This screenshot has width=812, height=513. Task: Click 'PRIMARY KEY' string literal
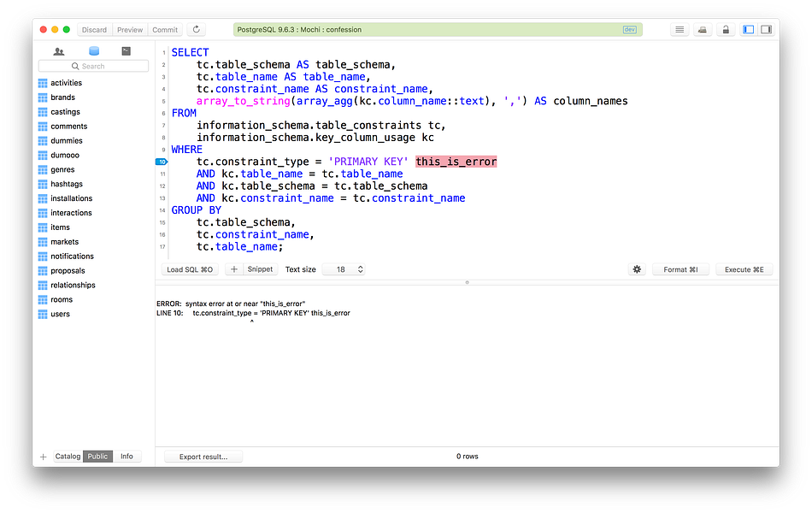(368, 162)
